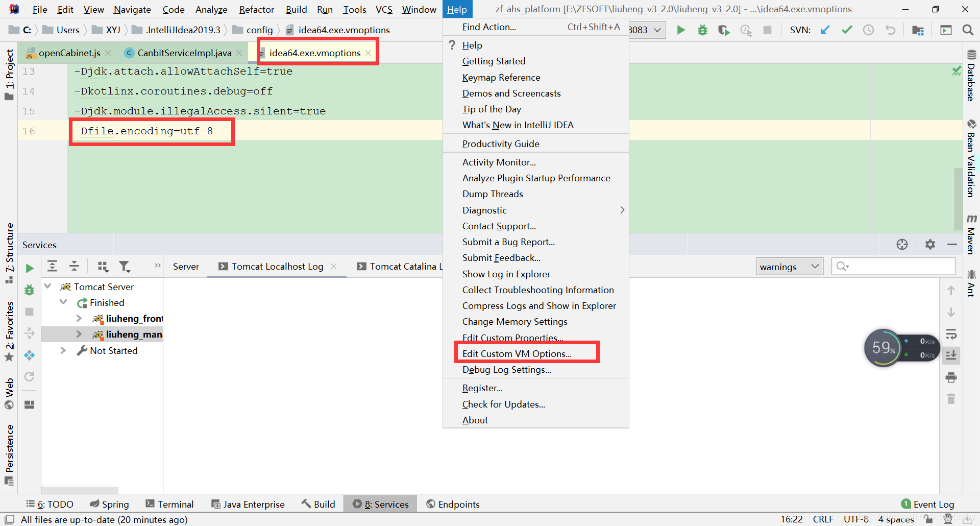The image size is (980, 526).
Task: Toggle soft-wrap icon in log panel
Action: click(951, 334)
